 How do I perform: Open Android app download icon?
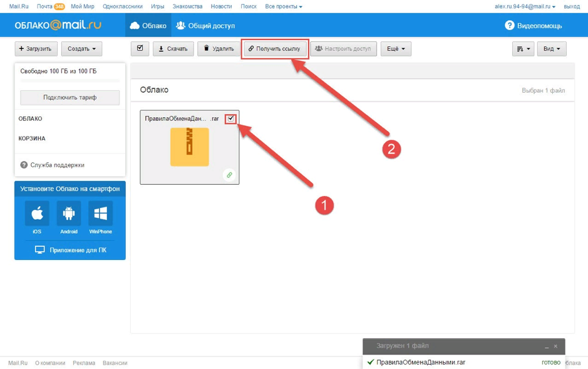tap(69, 213)
